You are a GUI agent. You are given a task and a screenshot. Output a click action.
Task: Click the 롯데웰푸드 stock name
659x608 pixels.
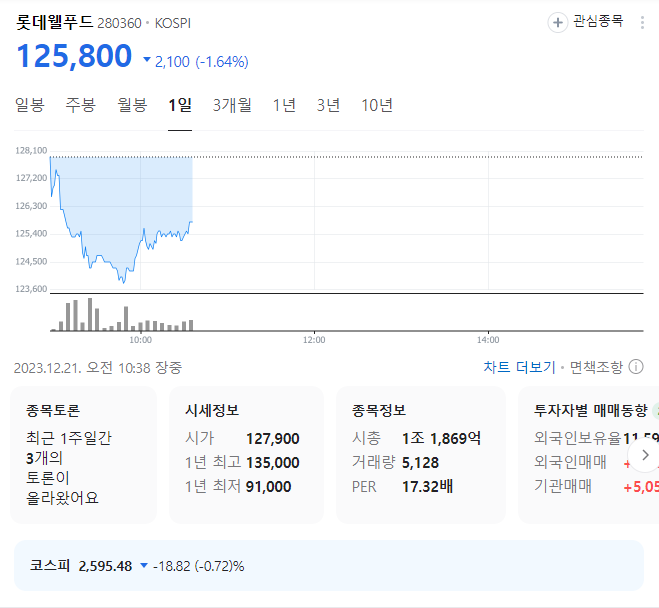coord(55,22)
